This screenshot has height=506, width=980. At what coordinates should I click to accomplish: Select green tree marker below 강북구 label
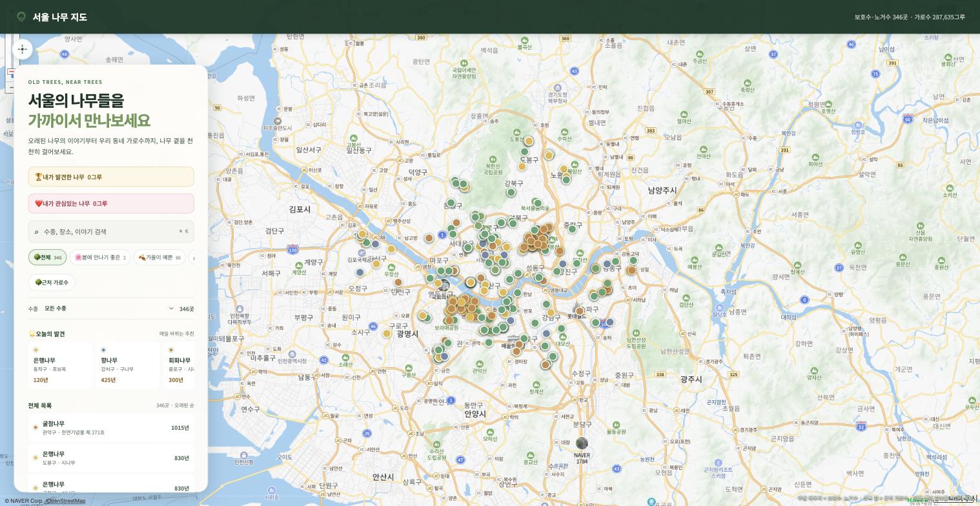tap(511, 192)
